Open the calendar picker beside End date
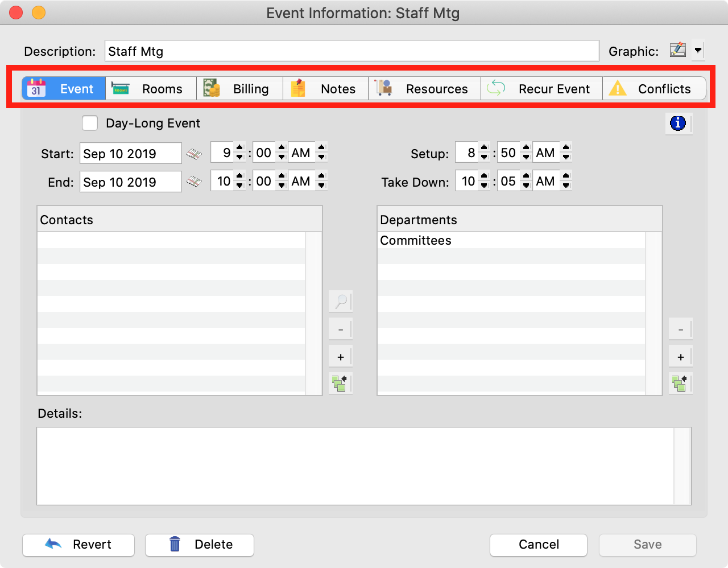728x568 pixels. coord(195,182)
